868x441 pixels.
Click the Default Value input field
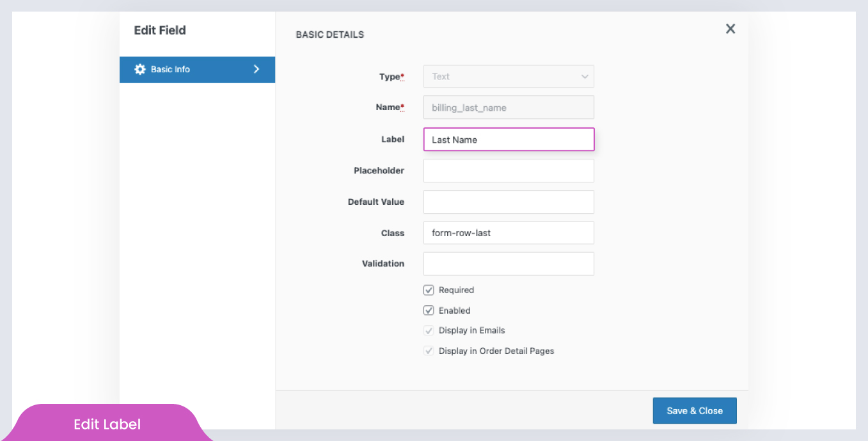[x=509, y=202]
